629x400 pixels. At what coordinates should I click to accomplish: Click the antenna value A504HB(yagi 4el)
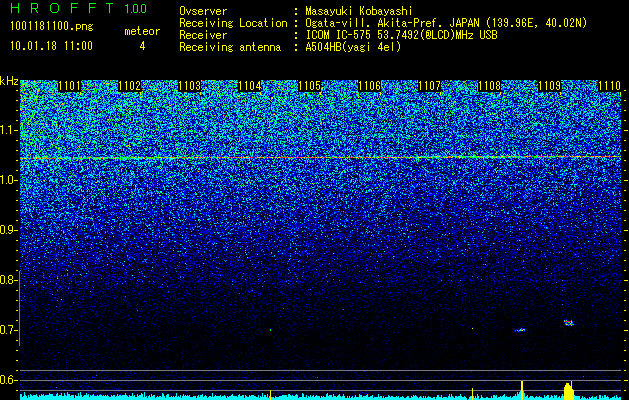[353, 47]
